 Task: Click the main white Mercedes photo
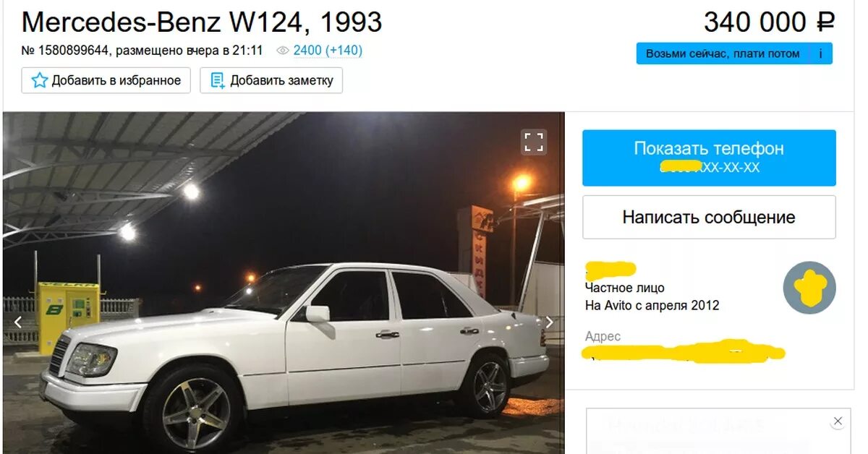pyautogui.click(x=284, y=283)
